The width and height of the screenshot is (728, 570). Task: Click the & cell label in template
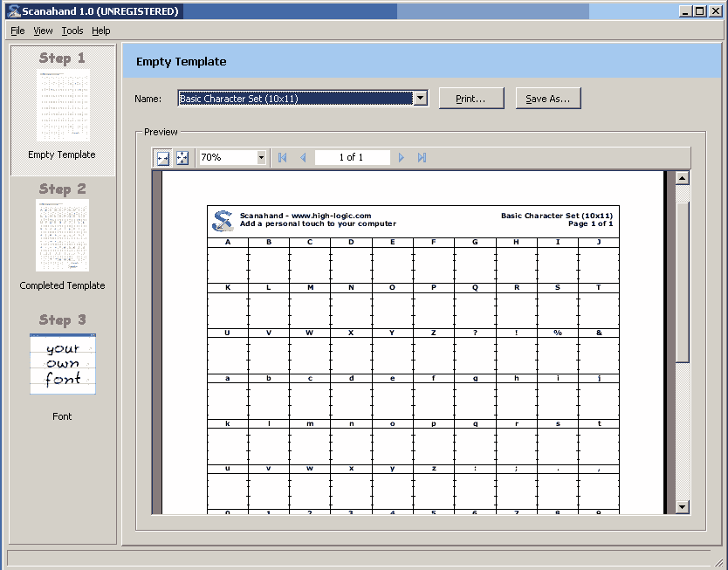pos(599,333)
